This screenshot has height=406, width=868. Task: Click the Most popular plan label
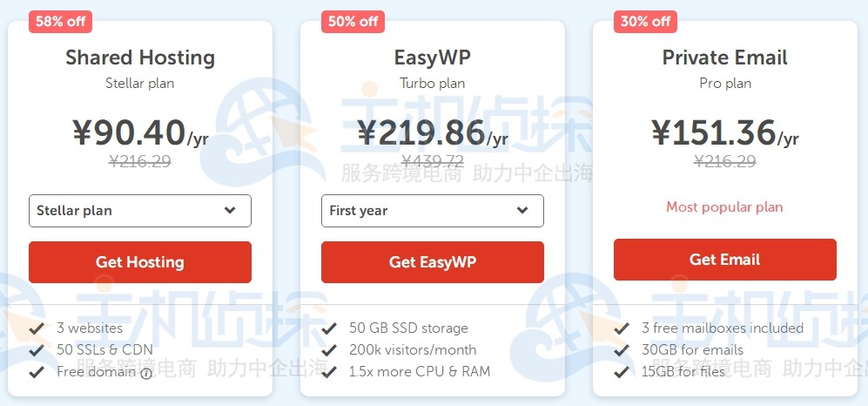[x=724, y=207]
